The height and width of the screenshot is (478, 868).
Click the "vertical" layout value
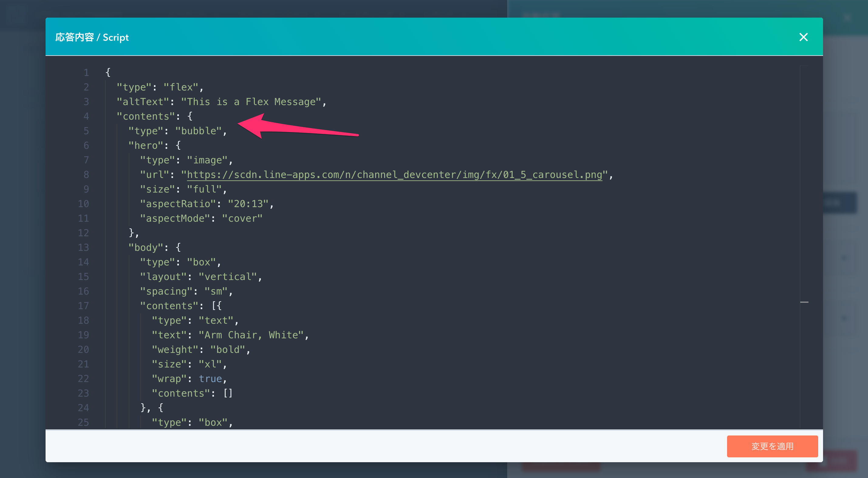tap(228, 277)
